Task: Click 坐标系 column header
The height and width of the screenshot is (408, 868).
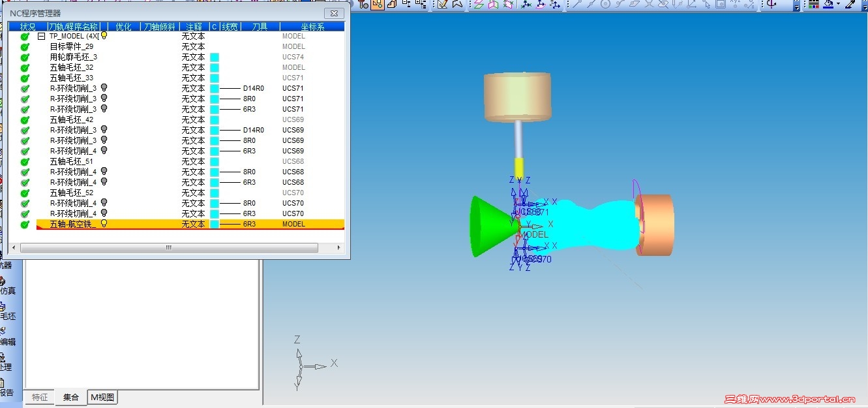Action: point(312,27)
